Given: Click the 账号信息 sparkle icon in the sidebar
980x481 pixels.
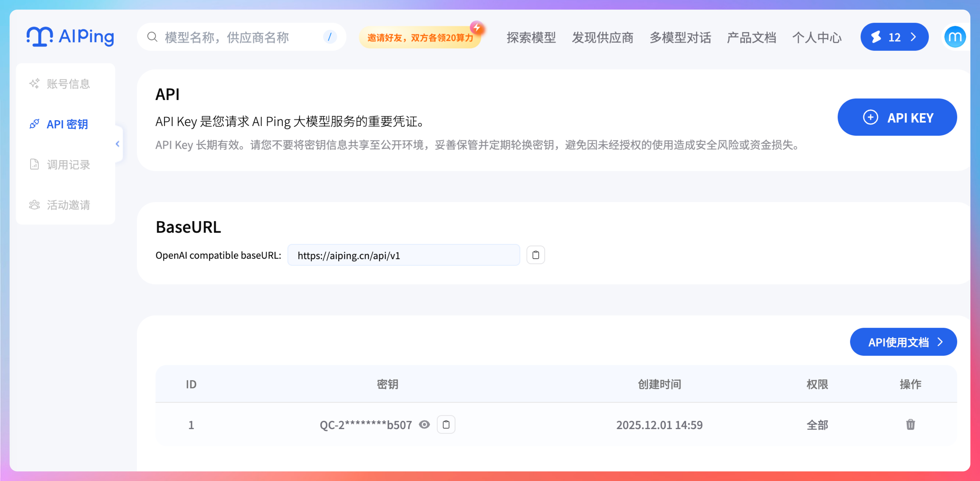Looking at the screenshot, I should pos(35,84).
